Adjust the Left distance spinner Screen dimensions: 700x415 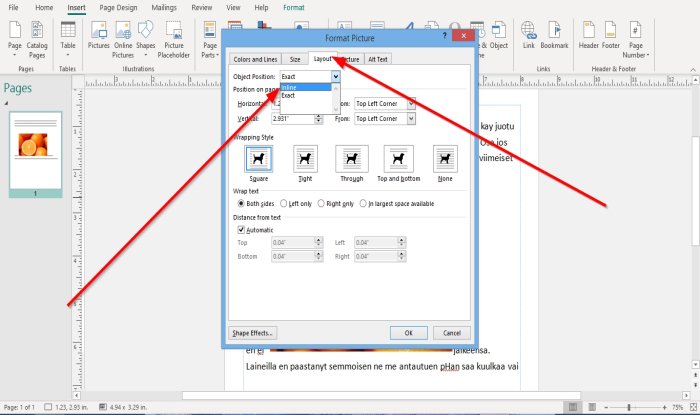coord(401,242)
